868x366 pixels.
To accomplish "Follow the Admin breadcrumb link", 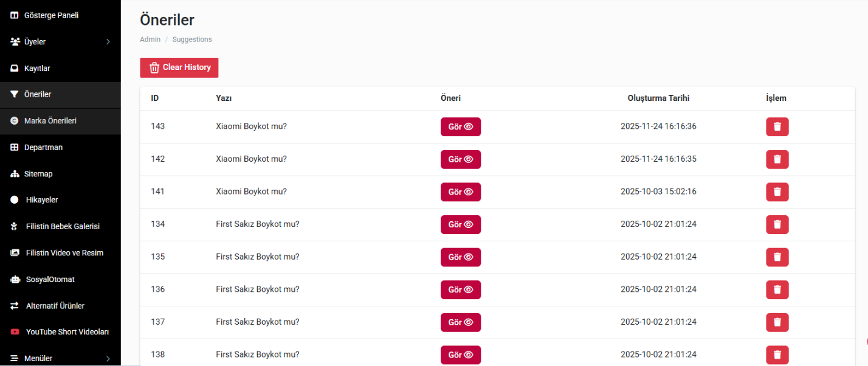I will [150, 40].
